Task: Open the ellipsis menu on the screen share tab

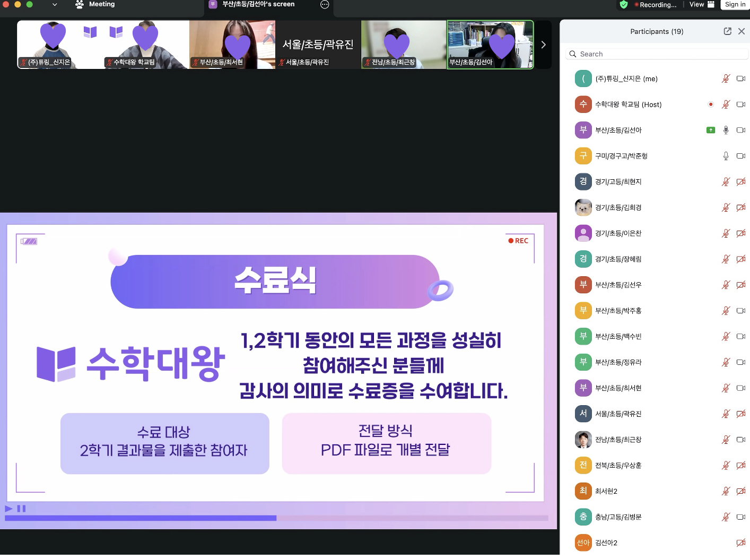Action: click(324, 4)
